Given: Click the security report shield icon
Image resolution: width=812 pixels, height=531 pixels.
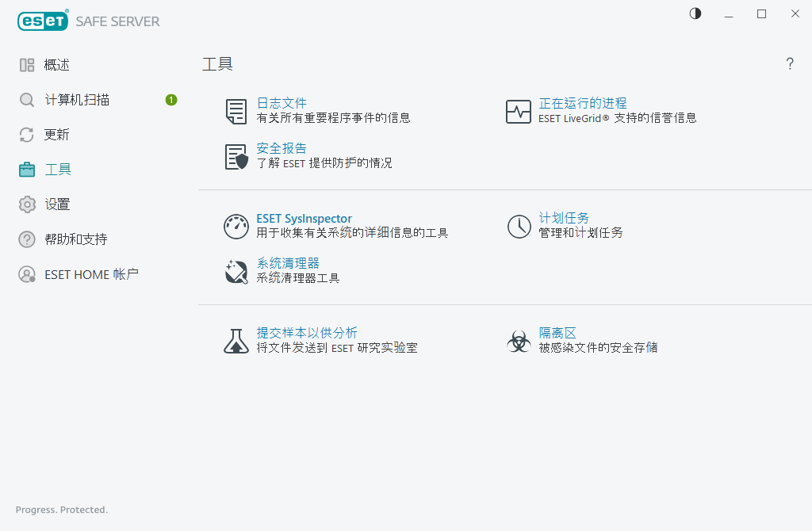Looking at the screenshot, I should coord(236,157).
